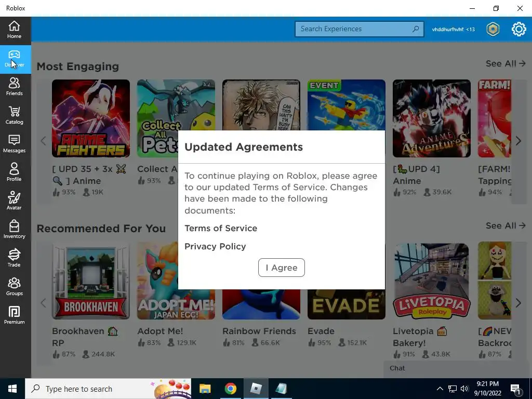Viewport: 532px width, 399px height.
Task: Open the Anime Adventures thumbnail
Action: pos(432,118)
